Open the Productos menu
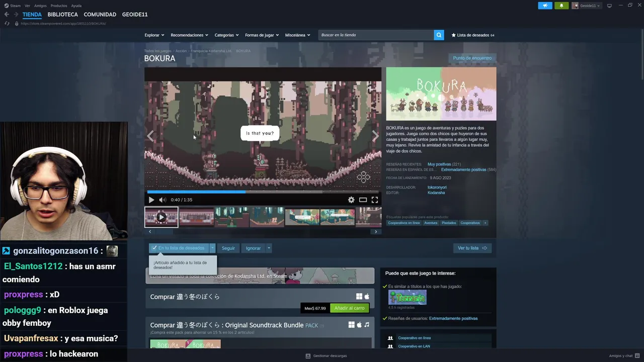The width and height of the screenshot is (644, 362). tap(59, 6)
